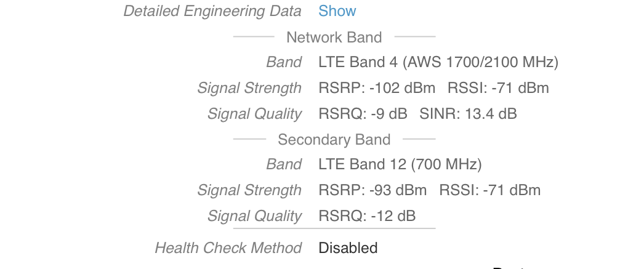Viewport: 644px width, 269px height.
Task: Click the Band label under Secondary Band
Action: (x=284, y=164)
